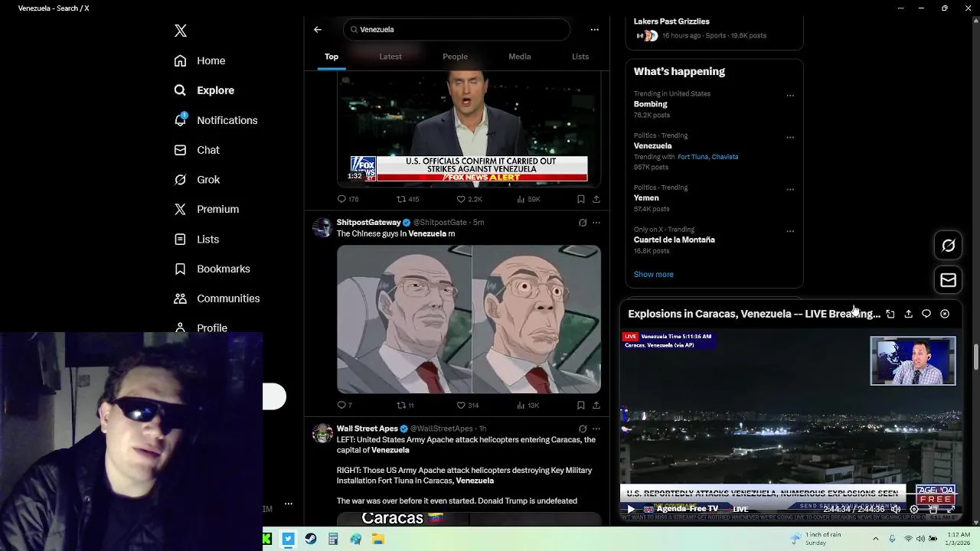Open File Explorer from the taskbar
Viewport: 980px width, 551px height.
point(378,539)
